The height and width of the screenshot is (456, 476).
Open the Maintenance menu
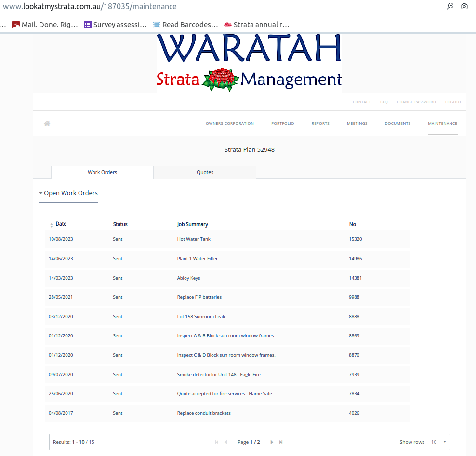tap(443, 124)
